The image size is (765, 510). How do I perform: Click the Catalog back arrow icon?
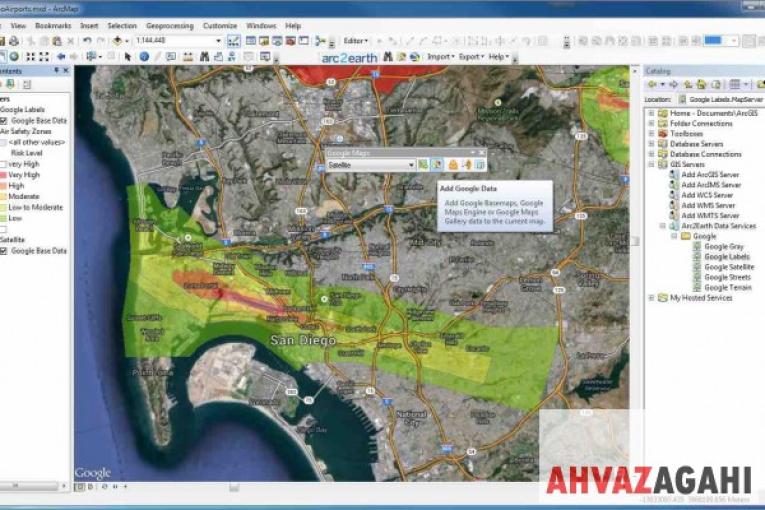click(652, 85)
